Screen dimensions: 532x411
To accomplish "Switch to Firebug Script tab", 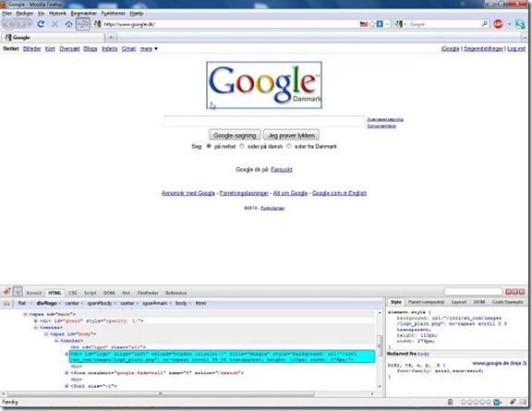I will [x=90, y=293].
